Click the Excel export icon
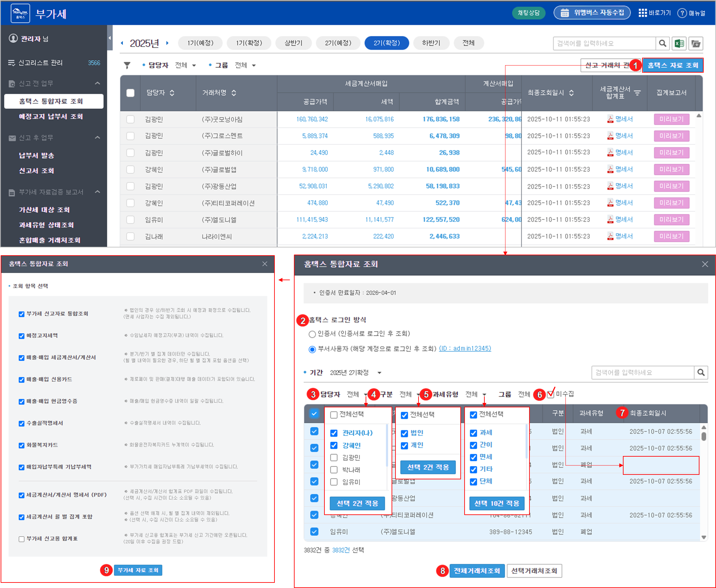Image resolution: width=716 pixels, height=588 pixels. click(679, 43)
